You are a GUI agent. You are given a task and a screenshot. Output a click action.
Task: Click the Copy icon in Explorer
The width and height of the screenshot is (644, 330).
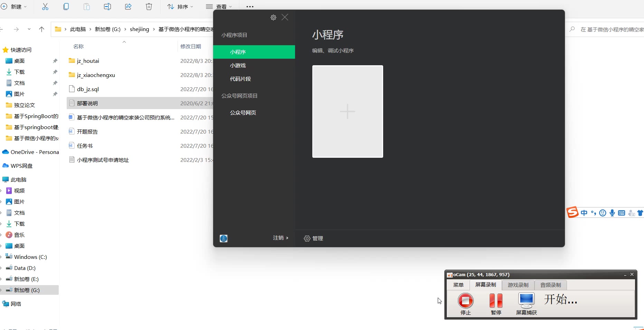click(66, 7)
